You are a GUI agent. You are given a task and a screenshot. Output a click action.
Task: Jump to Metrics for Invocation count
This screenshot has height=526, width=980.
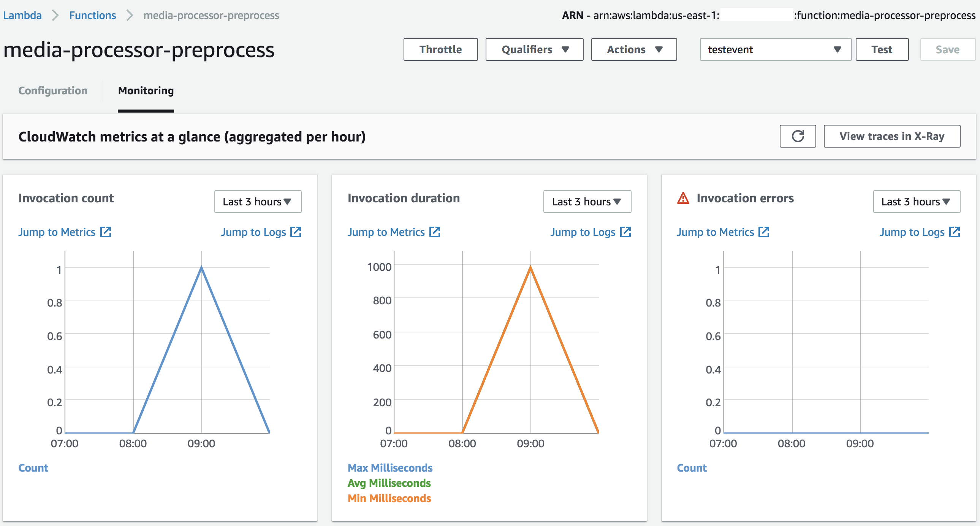(57, 232)
